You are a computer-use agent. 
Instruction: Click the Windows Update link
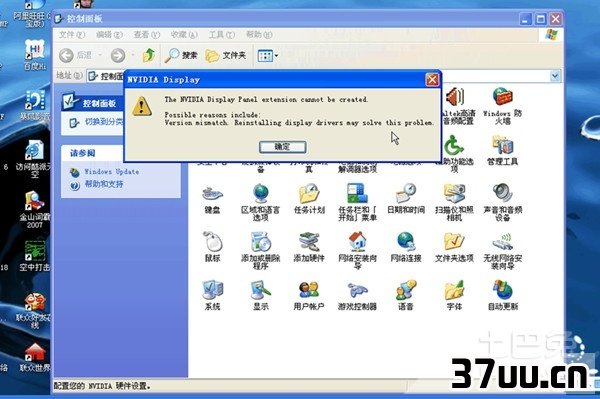pos(112,172)
